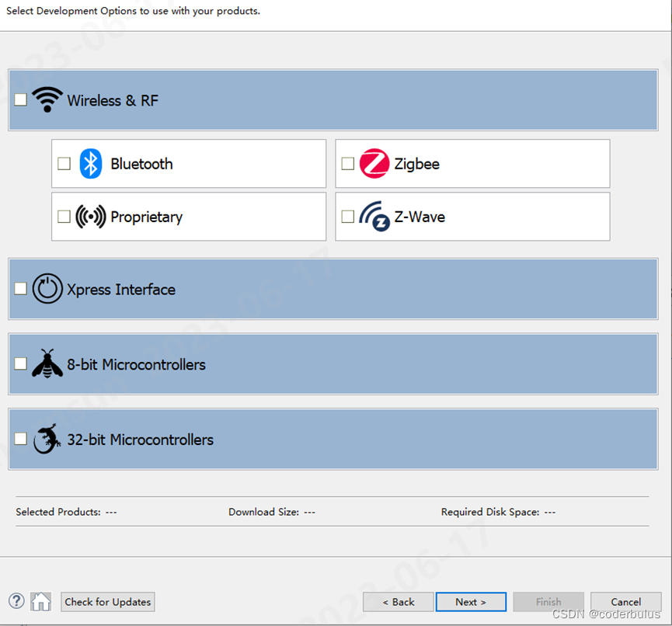The image size is (672, 626).
Task: Enable the Wireless & RF checkbox
Action: pyautogui.click(x=20, y=99)
